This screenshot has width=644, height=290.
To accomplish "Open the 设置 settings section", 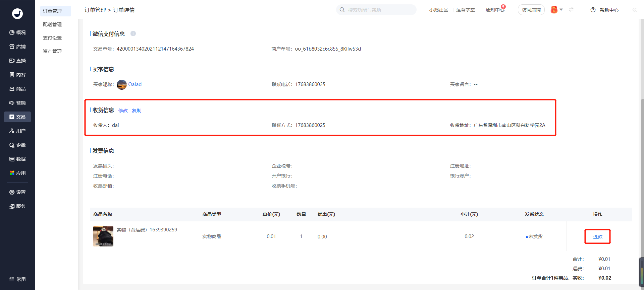I will pos(17,192).
